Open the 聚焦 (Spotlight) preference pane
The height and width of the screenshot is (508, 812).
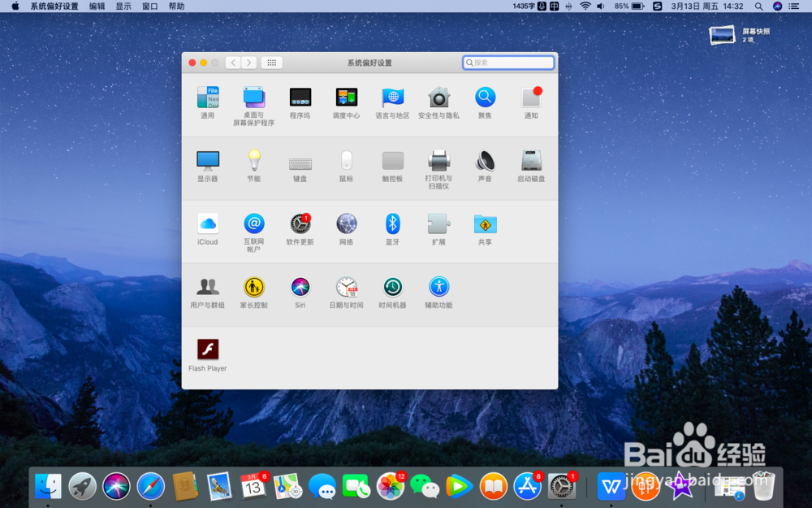coord(486,102)
